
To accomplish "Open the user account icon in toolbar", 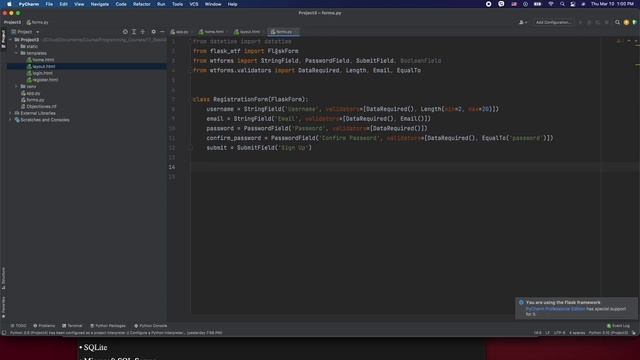I will click(x=522, y=22).
